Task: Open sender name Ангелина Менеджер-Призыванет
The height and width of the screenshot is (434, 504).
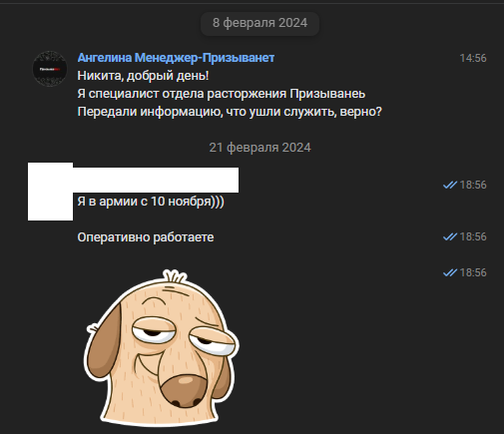Action: [176, 58]
